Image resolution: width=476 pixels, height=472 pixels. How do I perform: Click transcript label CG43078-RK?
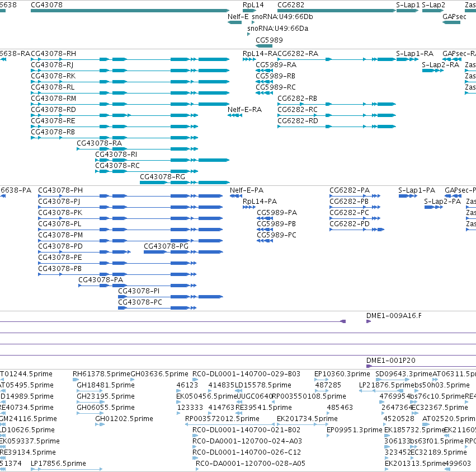53,76
